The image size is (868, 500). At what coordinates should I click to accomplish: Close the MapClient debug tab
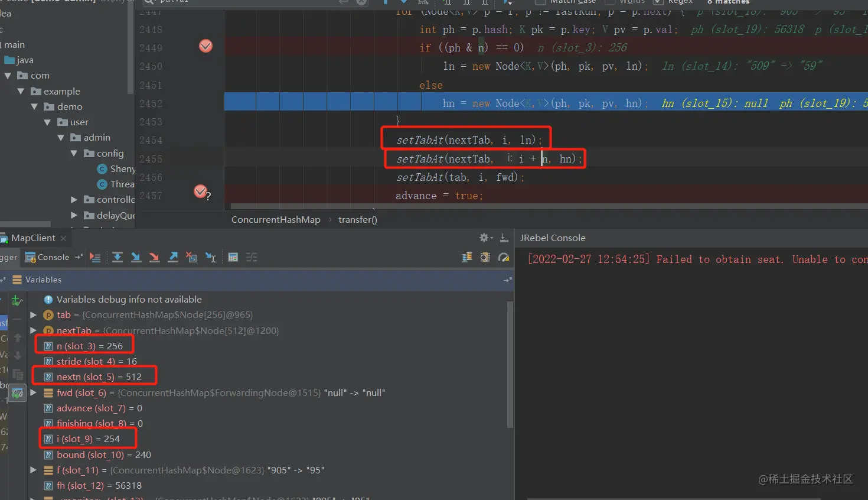(63, 238)
